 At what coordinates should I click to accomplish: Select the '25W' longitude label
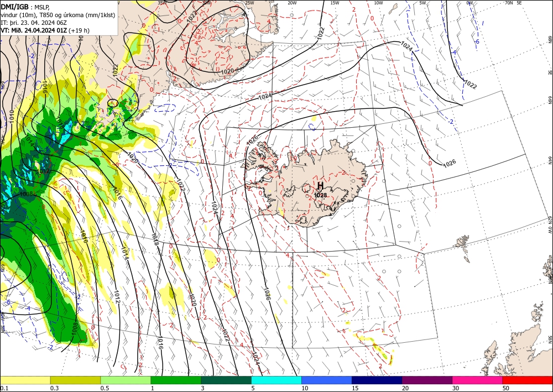249,3
